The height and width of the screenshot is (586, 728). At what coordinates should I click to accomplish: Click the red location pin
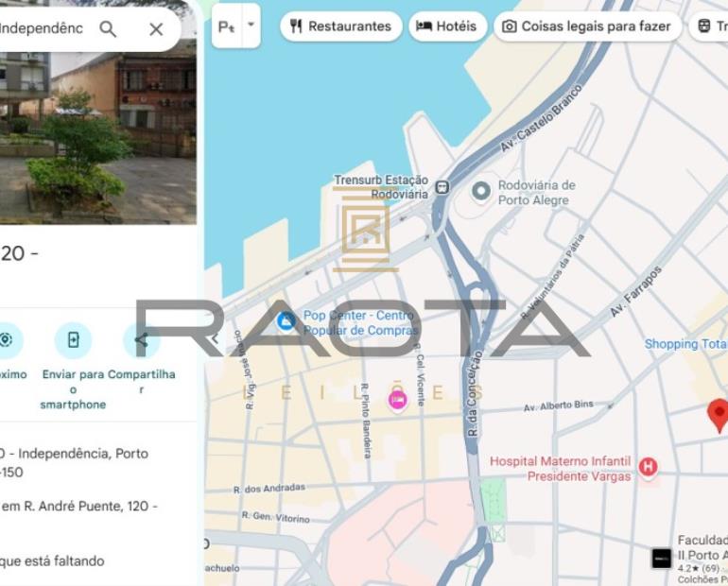[719, 415]
